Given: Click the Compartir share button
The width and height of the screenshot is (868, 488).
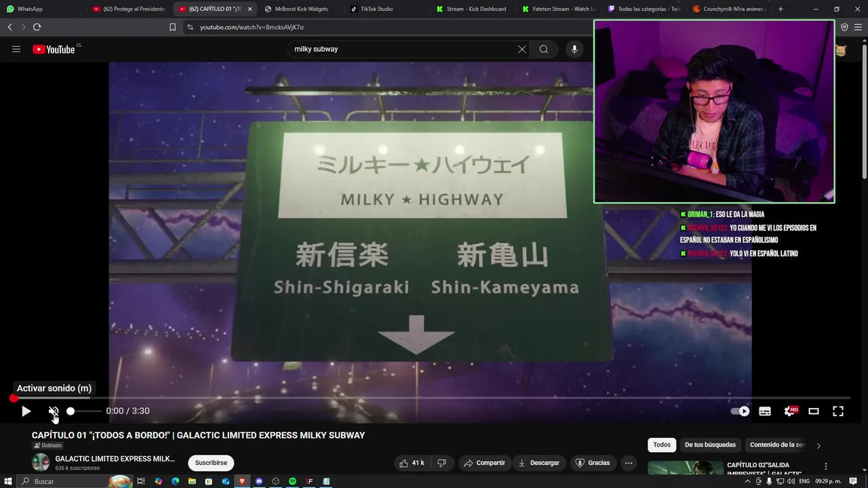Looking at the screenshot, I should click(x=484, y=463).
